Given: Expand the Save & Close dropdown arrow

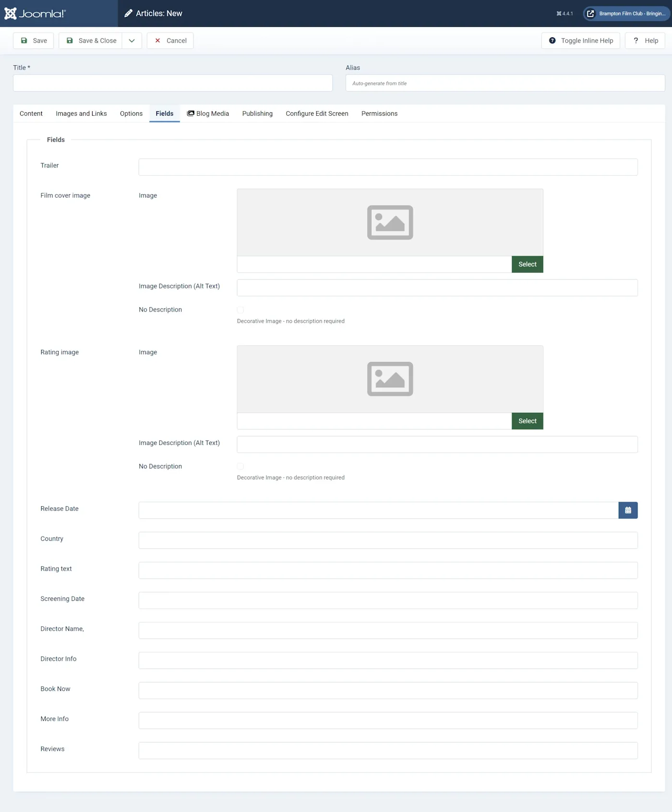Looking at the screenshot, I should [x=132, y=41].
